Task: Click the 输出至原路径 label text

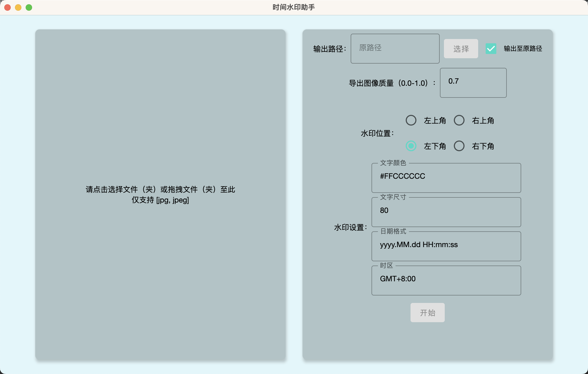Action: [523, 49]
